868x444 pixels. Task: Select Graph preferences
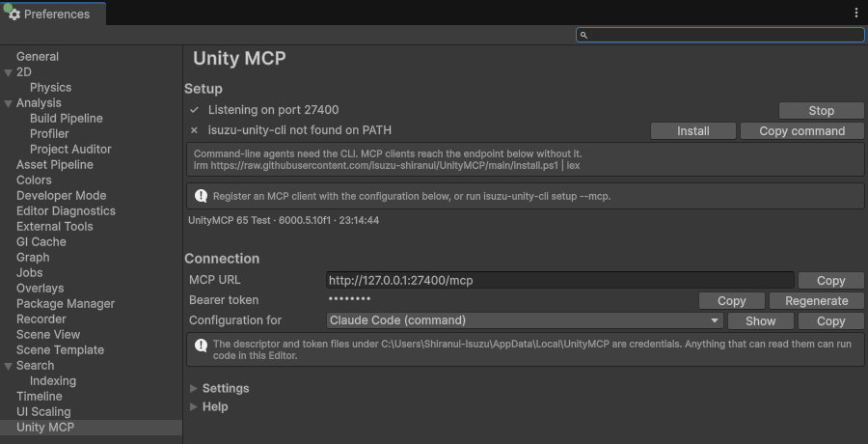tap(33, 257)
